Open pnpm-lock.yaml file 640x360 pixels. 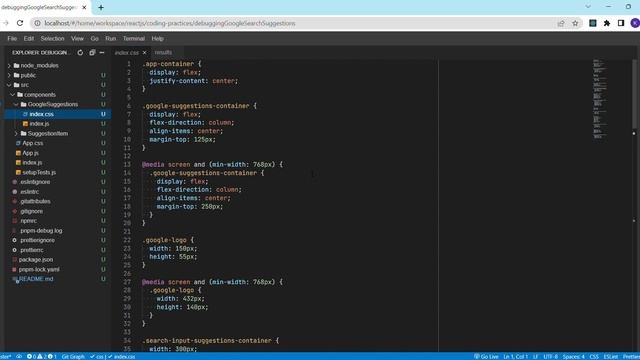click(39, 269)
